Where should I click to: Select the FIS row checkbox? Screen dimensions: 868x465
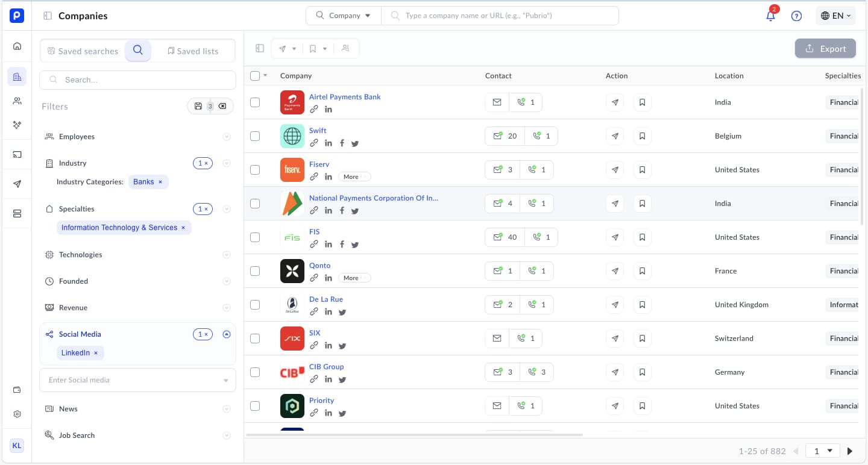pos(255,237)
